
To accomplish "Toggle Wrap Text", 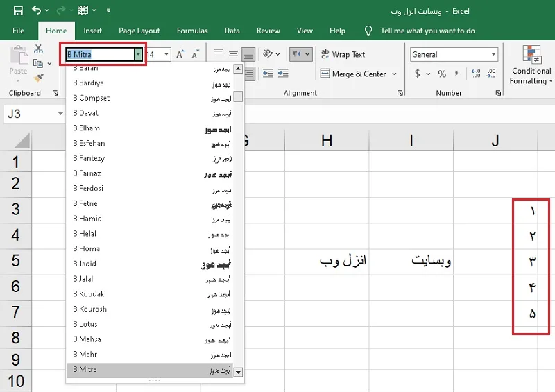I will tap(343, 54).
